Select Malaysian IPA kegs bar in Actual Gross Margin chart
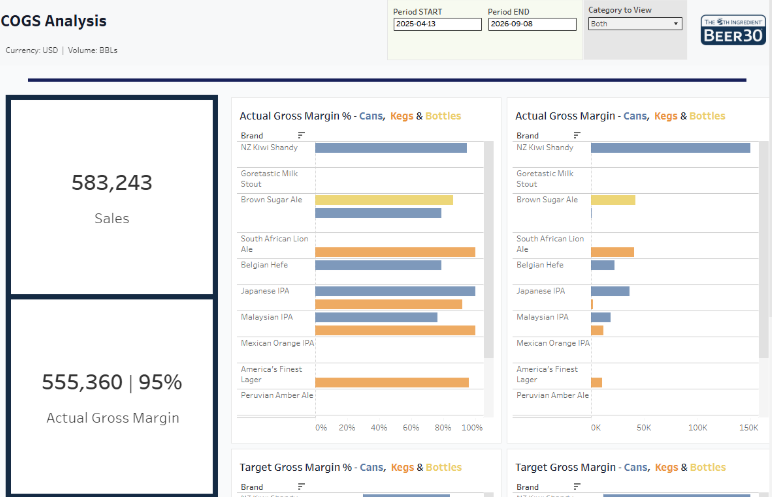 (x=597, y=331)
